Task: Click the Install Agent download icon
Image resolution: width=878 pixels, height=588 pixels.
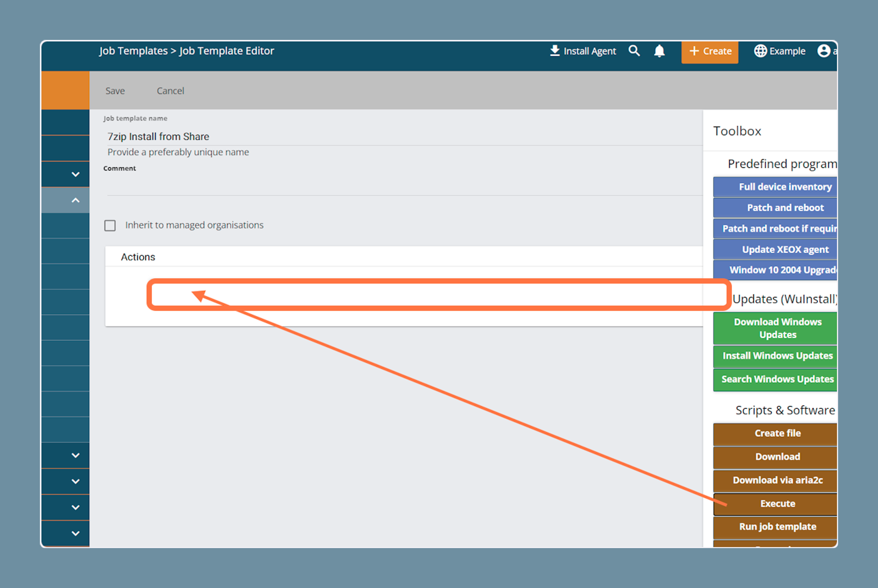Action: 555,51
